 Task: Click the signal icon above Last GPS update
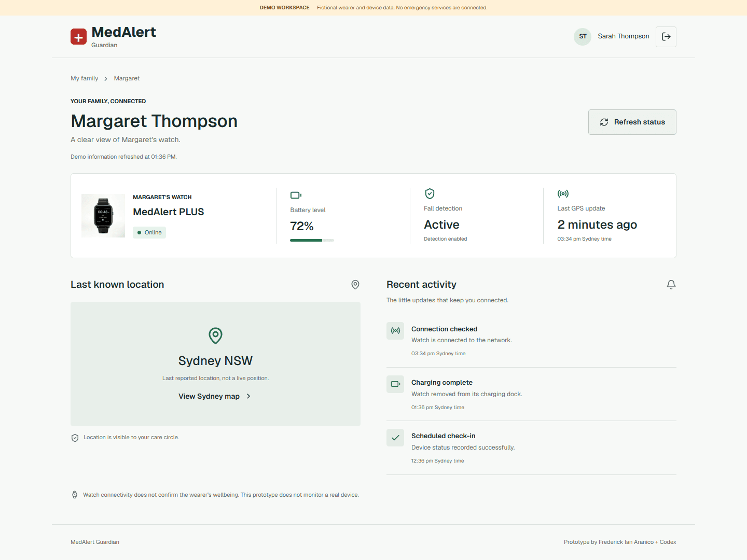pos(563,194)
